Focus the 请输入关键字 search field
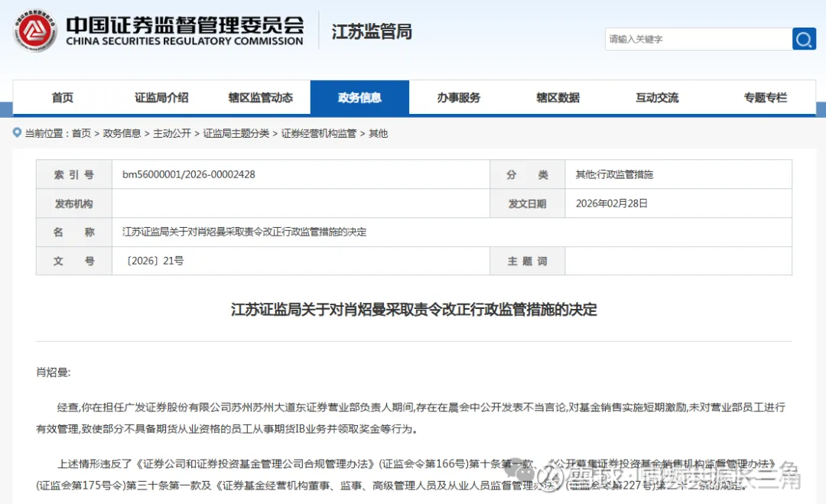Image resolution: width=826 pixels, height=504 pixels. [698, 39]
